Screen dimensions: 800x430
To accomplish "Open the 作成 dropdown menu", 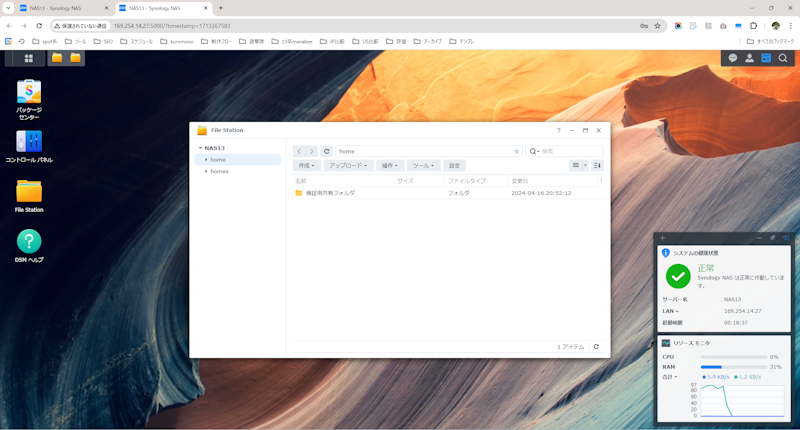I will pyautogui.click(x=307, y=165).
